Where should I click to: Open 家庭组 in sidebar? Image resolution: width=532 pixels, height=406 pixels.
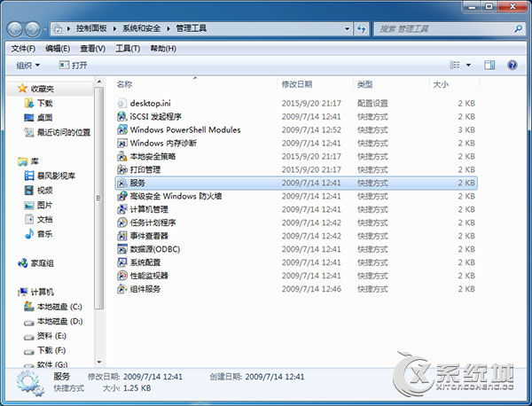(36, 263)
